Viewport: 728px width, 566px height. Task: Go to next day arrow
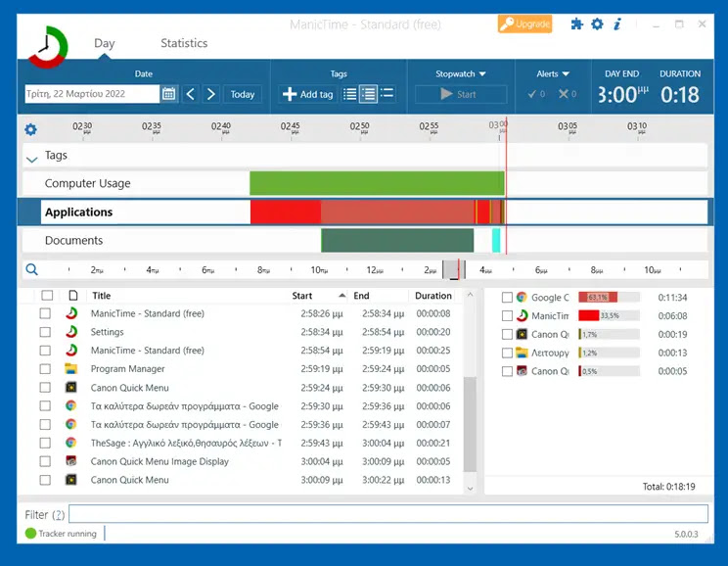(x=210, y=94)
